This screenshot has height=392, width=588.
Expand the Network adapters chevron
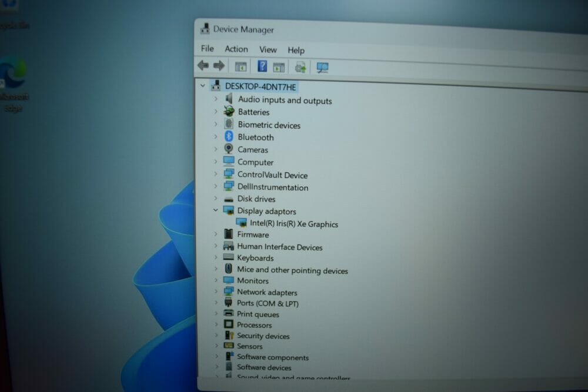(x=216, y=291)
